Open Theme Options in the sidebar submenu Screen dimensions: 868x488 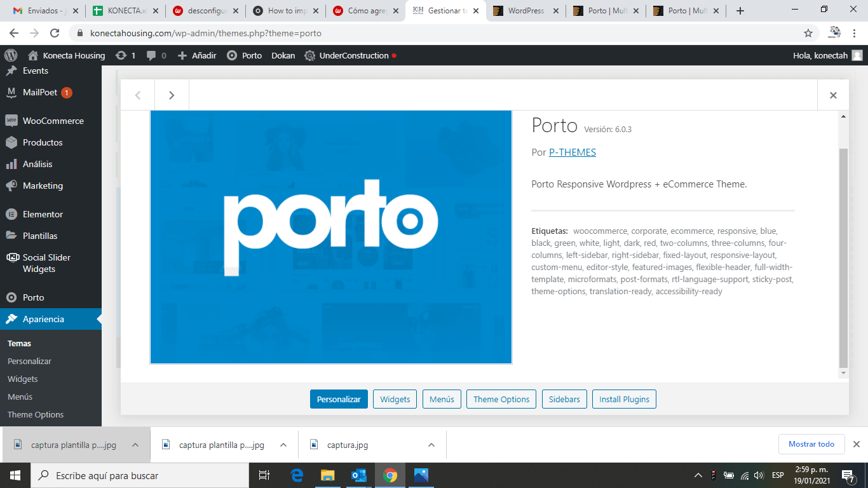pos(36,414)
